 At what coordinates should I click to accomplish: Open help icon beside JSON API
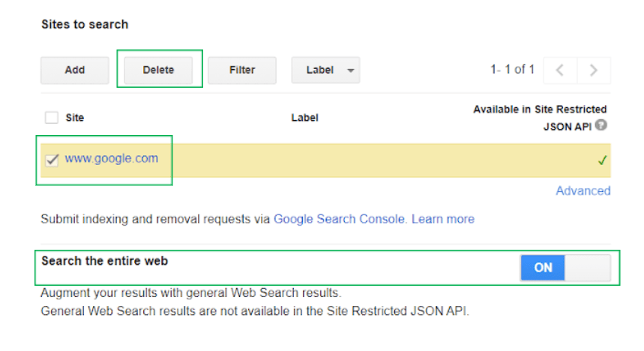(601, 124)
